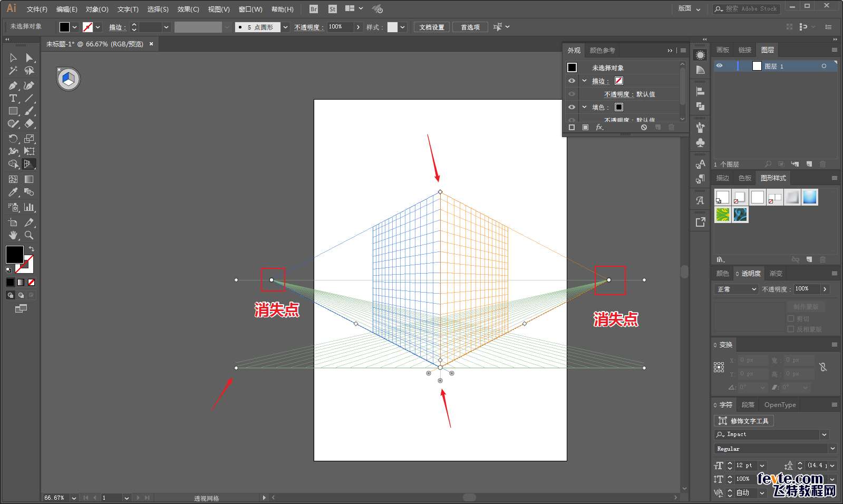
Task: Open the 效果(C) menu
Action: coord(188,9)
